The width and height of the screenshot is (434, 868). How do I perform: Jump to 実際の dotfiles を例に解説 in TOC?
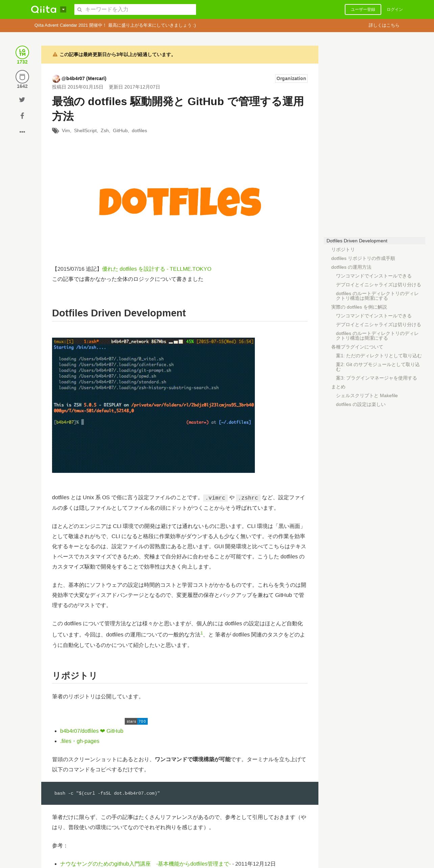coord(359,307)
